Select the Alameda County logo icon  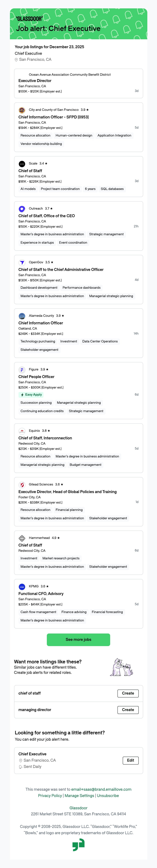click(22, 316)
